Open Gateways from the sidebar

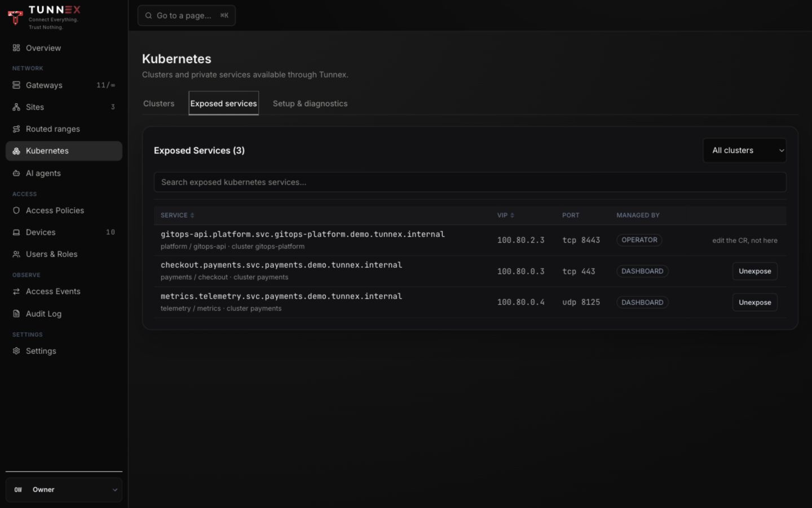tap(64, 85)
